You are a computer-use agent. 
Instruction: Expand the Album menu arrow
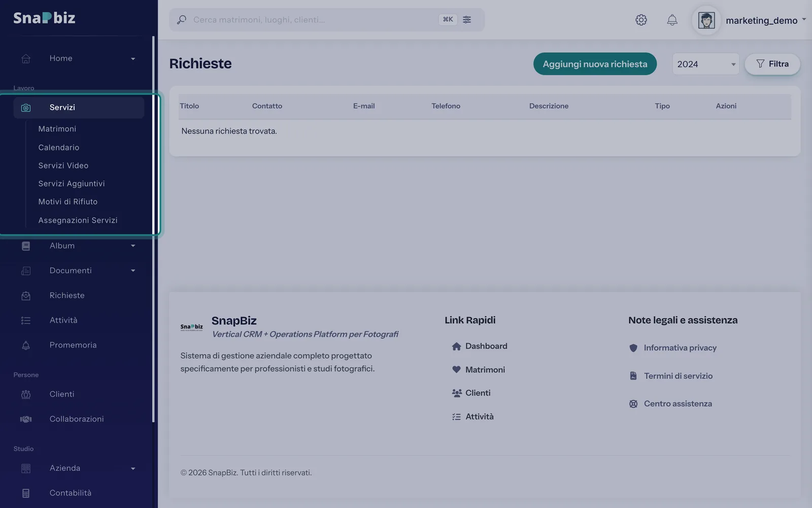click(133, 246)
